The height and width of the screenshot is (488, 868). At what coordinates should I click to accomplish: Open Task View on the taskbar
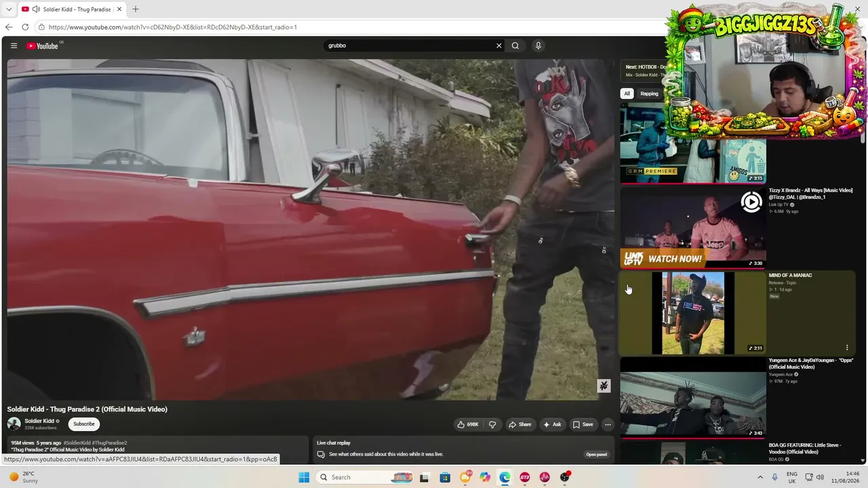(x=425, y=477)
